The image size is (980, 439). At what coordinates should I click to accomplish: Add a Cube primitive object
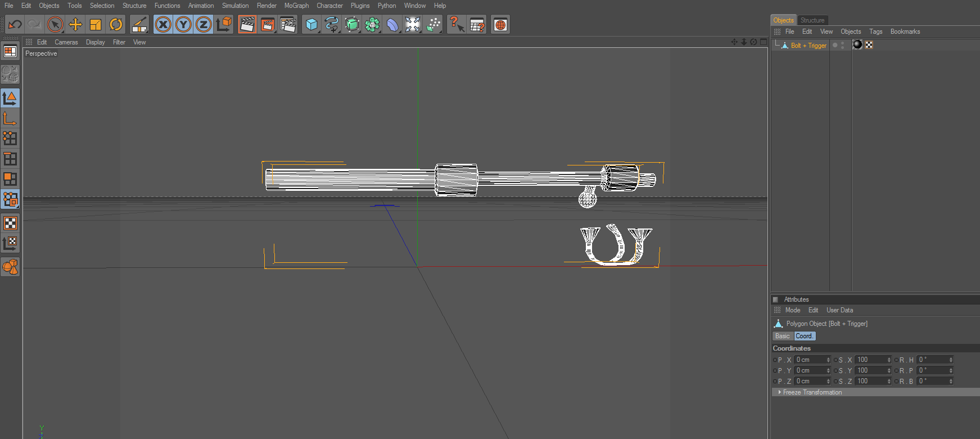pyautogui.click(x=311, y=25)
